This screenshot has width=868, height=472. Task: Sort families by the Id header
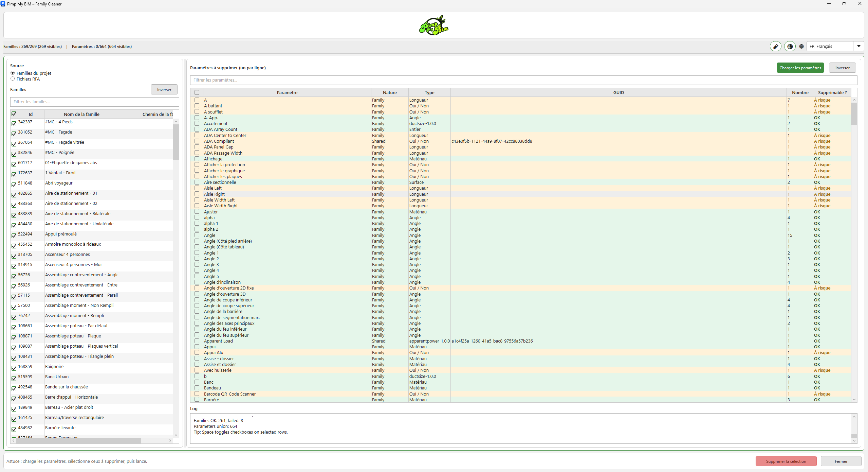[x=31, y=114]
